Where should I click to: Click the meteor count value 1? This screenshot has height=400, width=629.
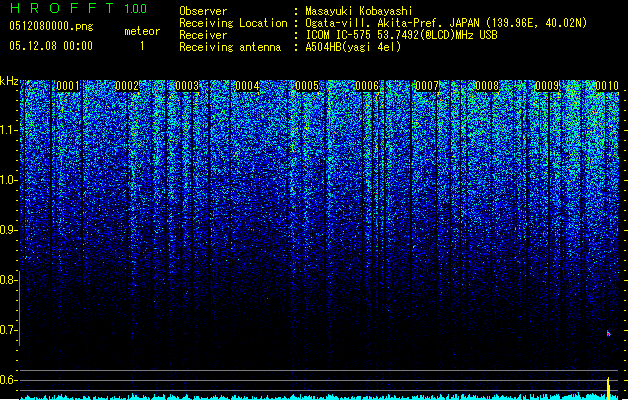pos(142,46)
